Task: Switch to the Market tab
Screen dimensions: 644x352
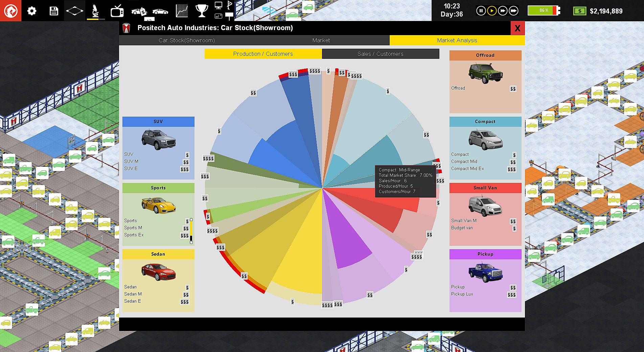Action: point(322,40)
